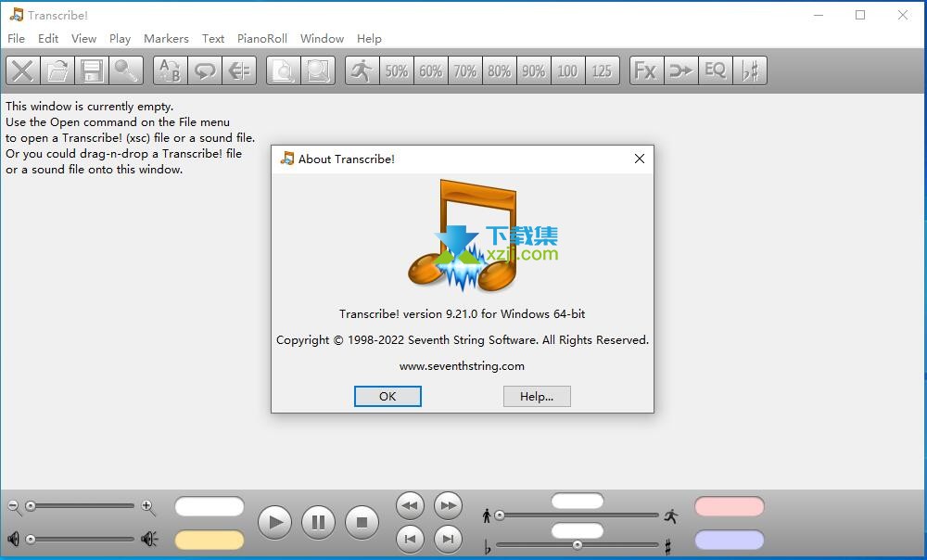Open the Fx audio effects window
Viewport: 927px width, 560px height.
click(646, 71)
